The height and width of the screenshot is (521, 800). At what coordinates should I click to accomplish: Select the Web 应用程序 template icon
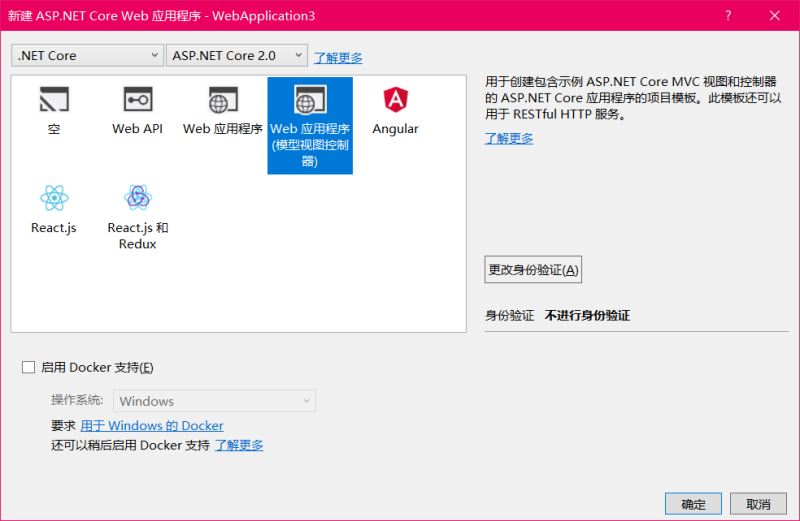[x=222, y=101]
